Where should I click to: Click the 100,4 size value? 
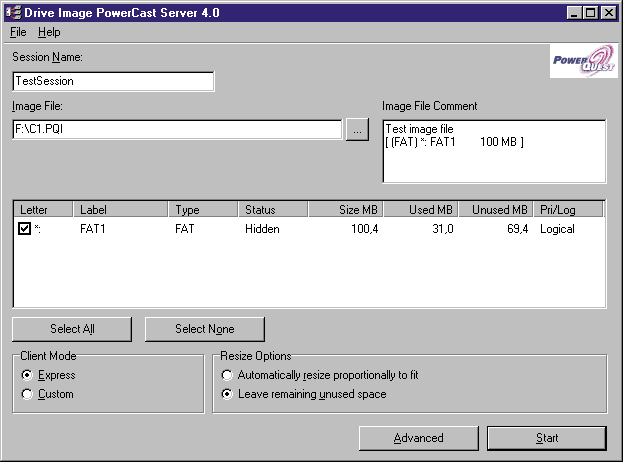point(365,229)
